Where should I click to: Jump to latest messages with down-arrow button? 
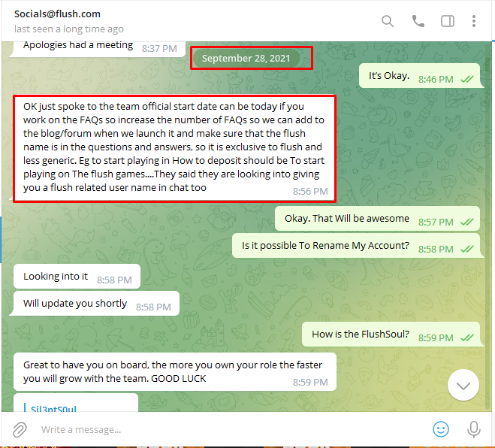point(463,385)
